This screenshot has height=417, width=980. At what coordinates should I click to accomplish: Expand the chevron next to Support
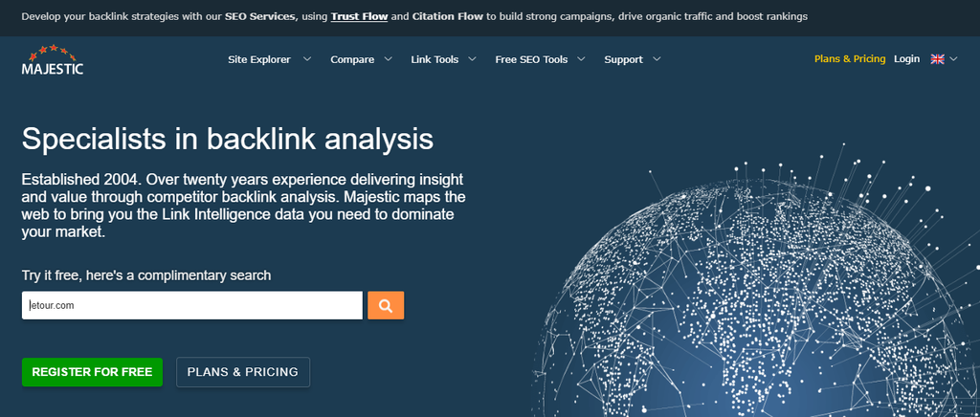point(657,59)
